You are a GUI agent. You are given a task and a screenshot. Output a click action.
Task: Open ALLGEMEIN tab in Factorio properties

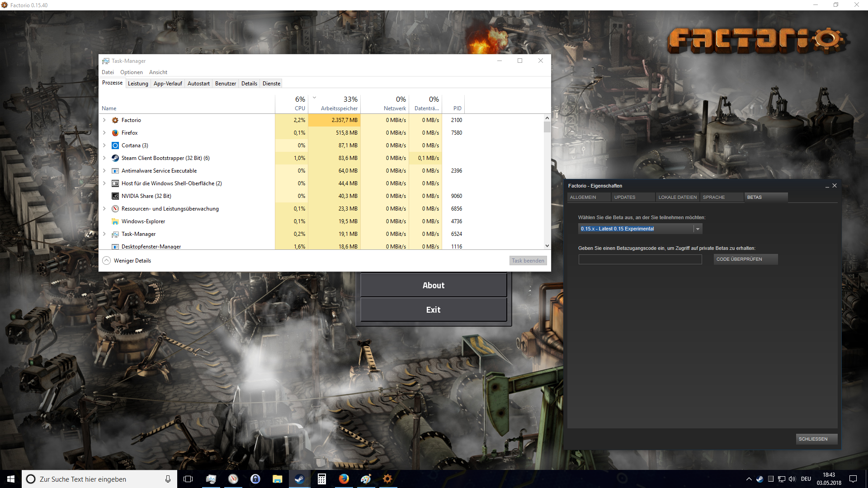point(589,197)
